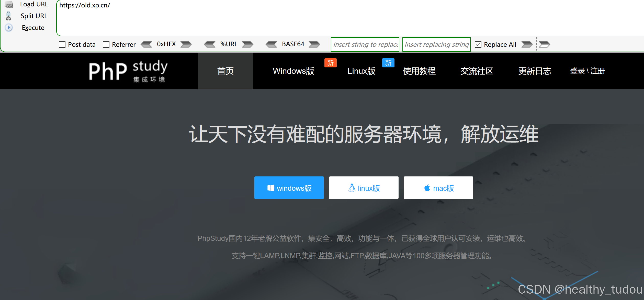Open the 更新日志 navigation item
Screen dimensions: 644x300
[x=535, y=71]
